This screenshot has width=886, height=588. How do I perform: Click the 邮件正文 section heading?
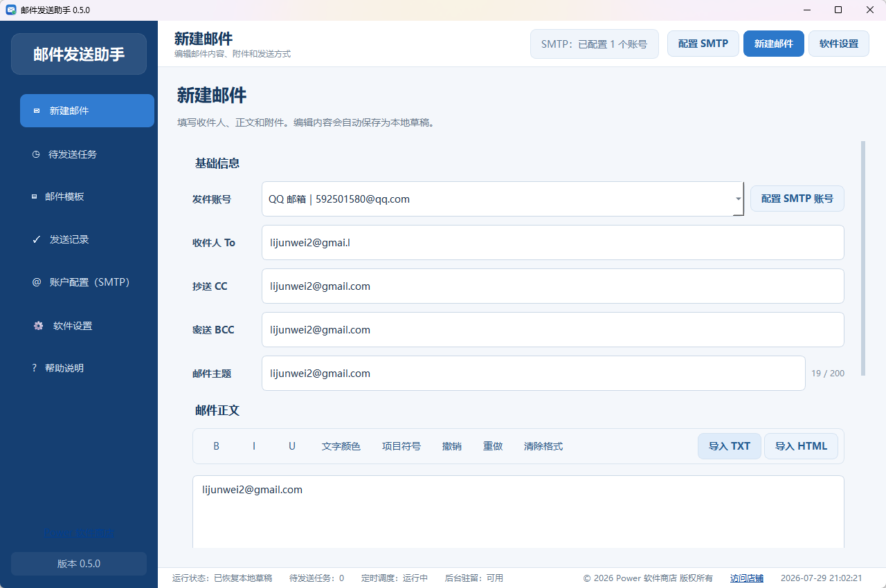coord(217,410)
